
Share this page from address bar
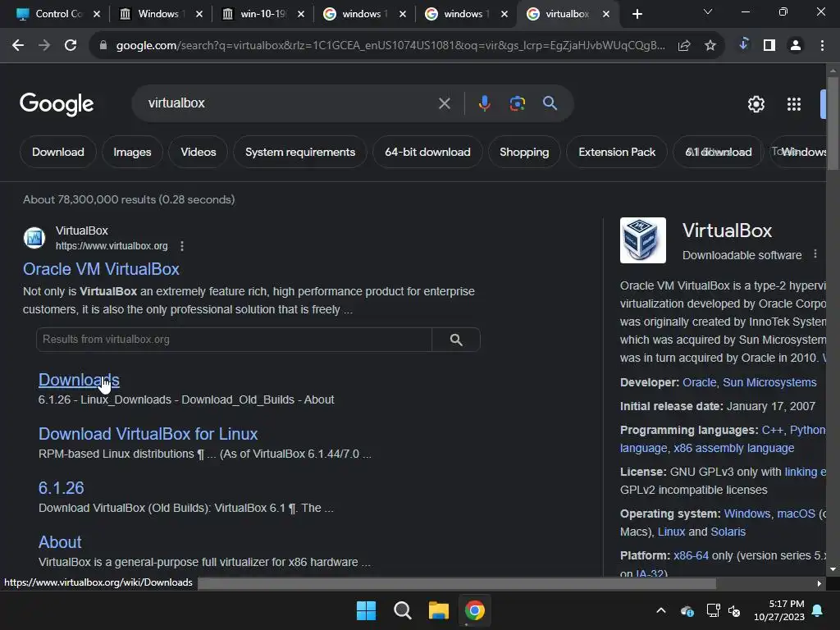tap(684, 46)
